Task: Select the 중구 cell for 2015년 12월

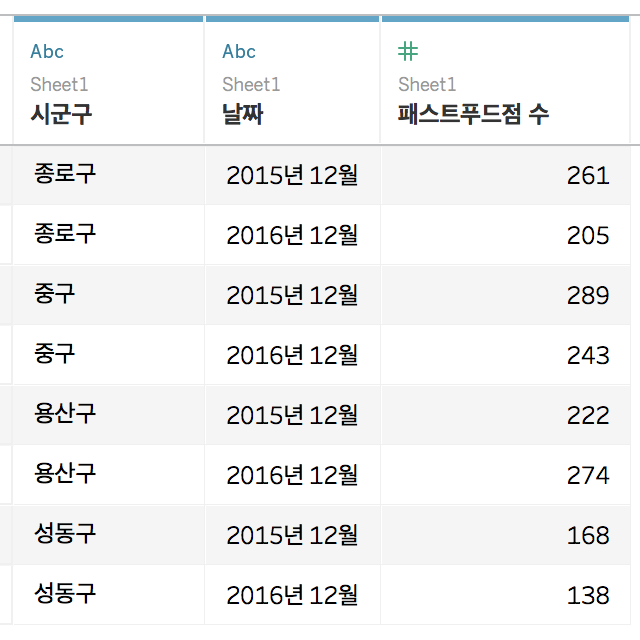Action: coord(108,295)
